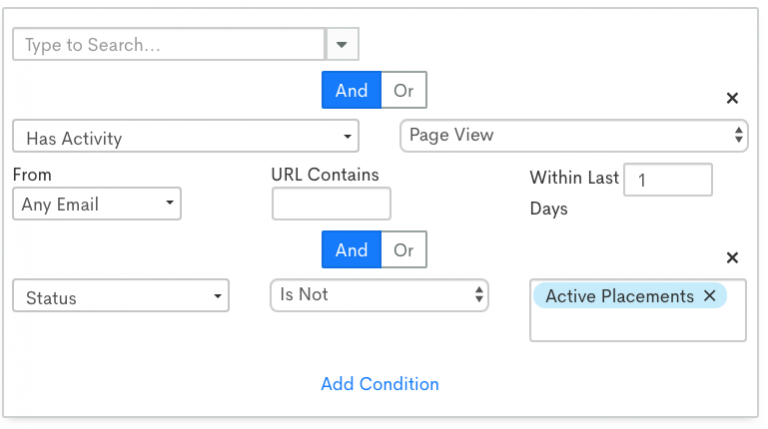This screenshot has height=429, width=768.
Task: Focus the Type to Search field
Action: [168, 44]
